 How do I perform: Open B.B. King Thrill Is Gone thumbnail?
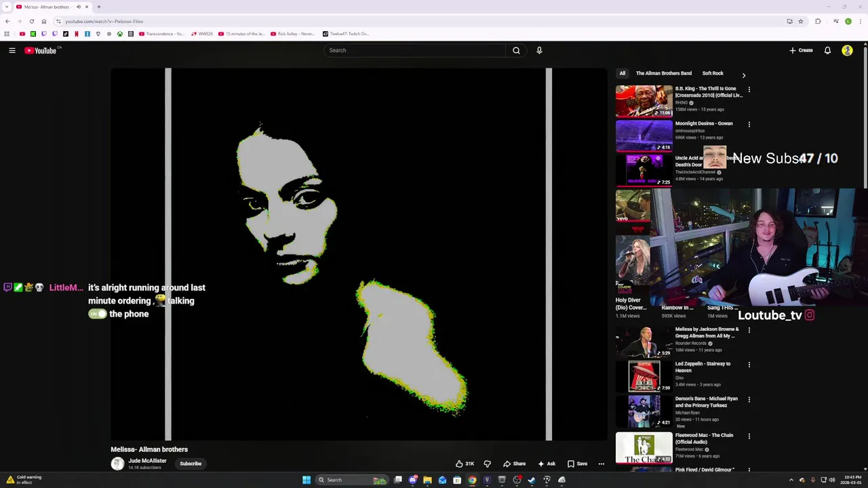tap(644, 101)
